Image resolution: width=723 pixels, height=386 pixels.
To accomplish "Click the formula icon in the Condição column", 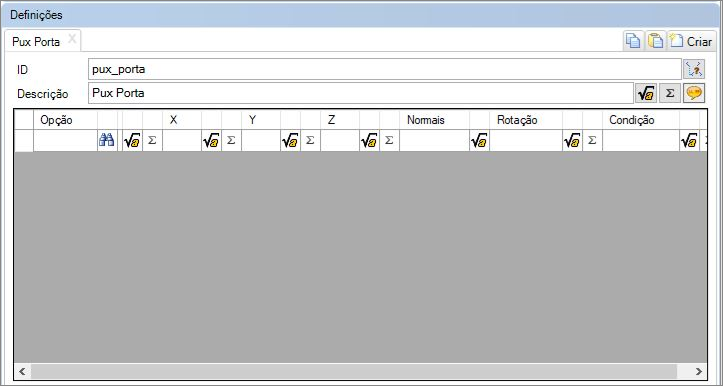I will pos(689,141).
